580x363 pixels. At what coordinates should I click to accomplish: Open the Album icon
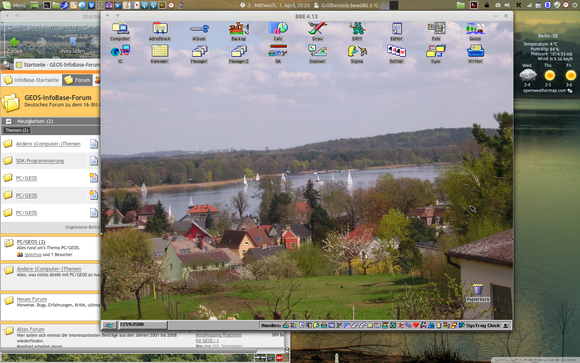pyautogui.click(x=199, y=31)
